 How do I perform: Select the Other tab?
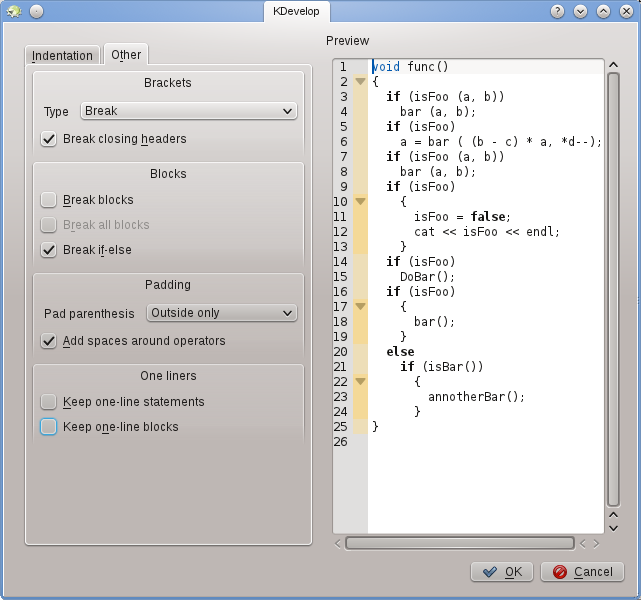[x=126, y=55]
